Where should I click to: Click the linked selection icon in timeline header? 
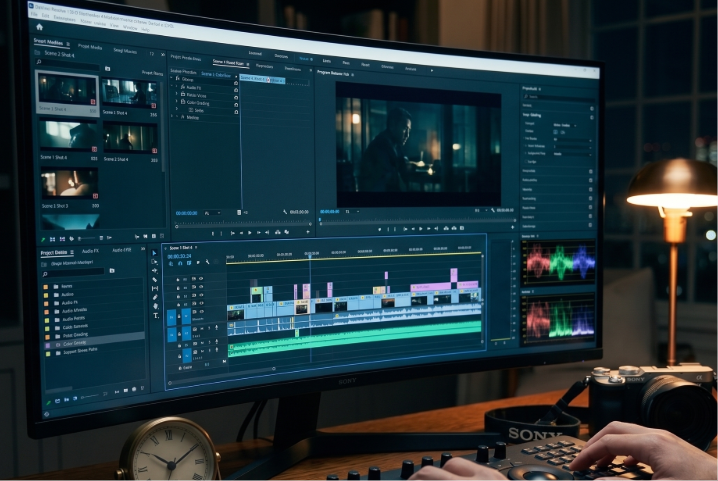coord(189,263)
